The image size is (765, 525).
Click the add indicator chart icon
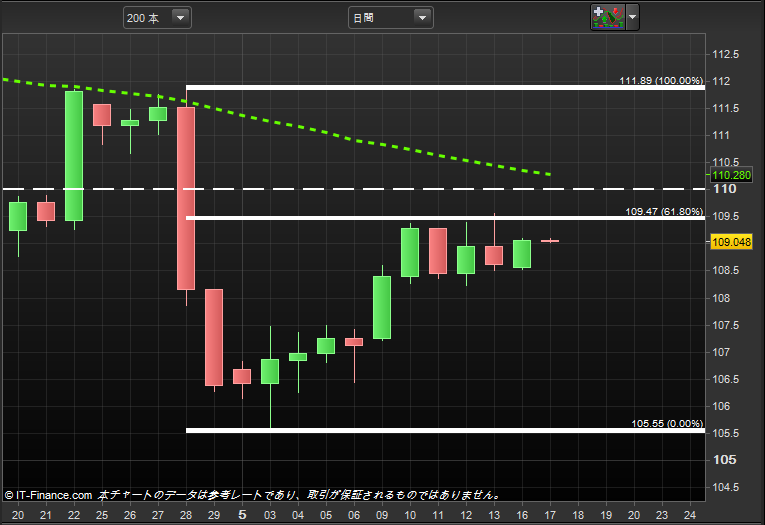(608, 17)
